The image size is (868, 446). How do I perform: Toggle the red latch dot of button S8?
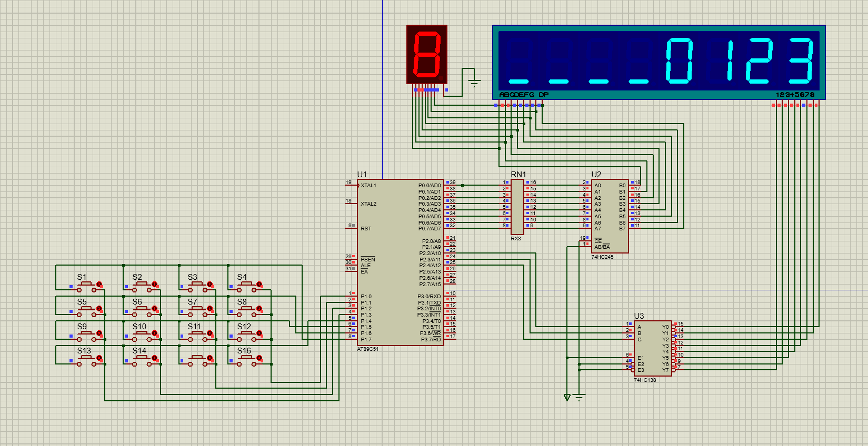(259, 309)
